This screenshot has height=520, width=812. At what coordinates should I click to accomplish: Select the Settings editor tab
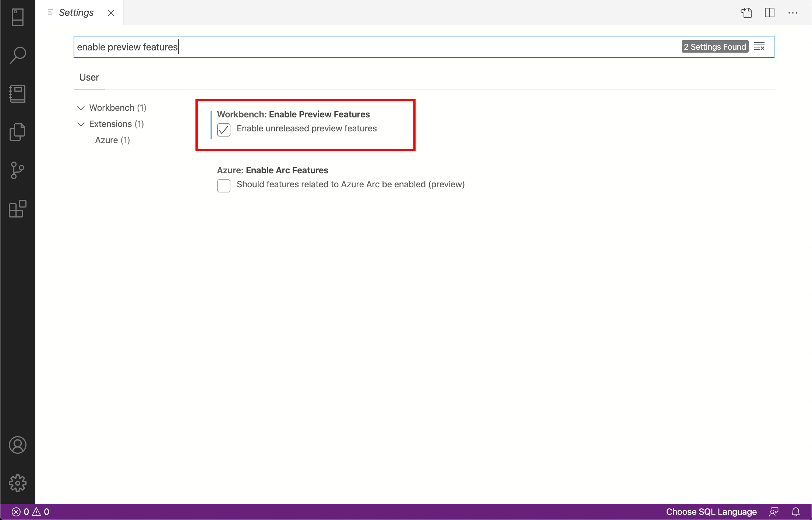point(76,12)
